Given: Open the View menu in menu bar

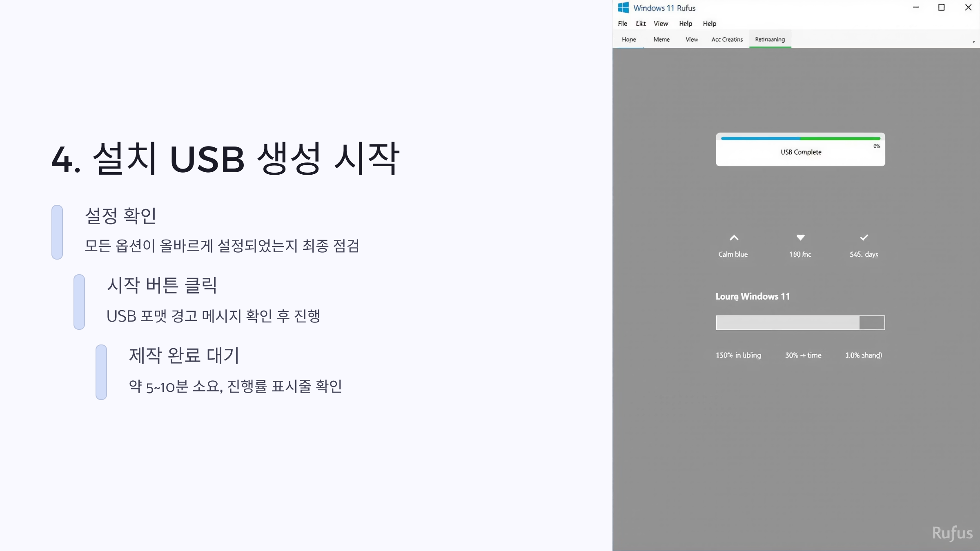Looking at the screenshot, I should pos(661,24).
